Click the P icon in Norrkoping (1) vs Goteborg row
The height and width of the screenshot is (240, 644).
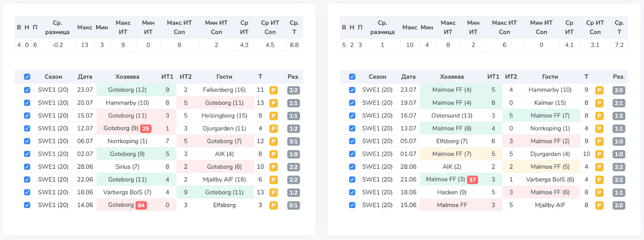[x=274, y=141]
